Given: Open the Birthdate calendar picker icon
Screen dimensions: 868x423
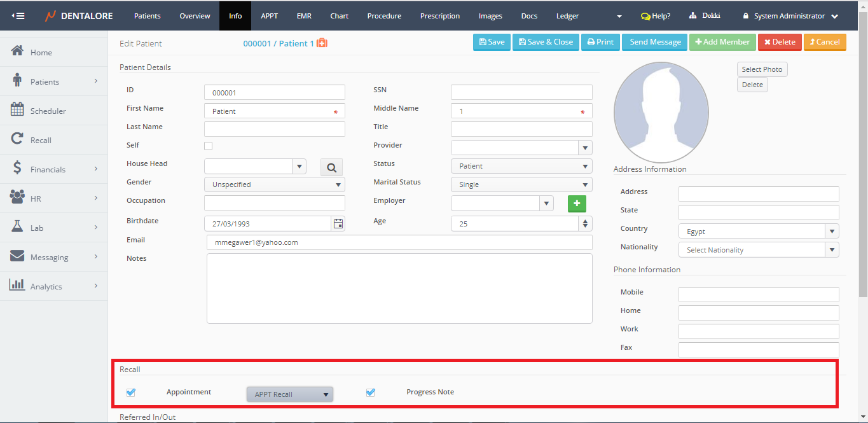Looking at the screenshot, I should 338,224.
